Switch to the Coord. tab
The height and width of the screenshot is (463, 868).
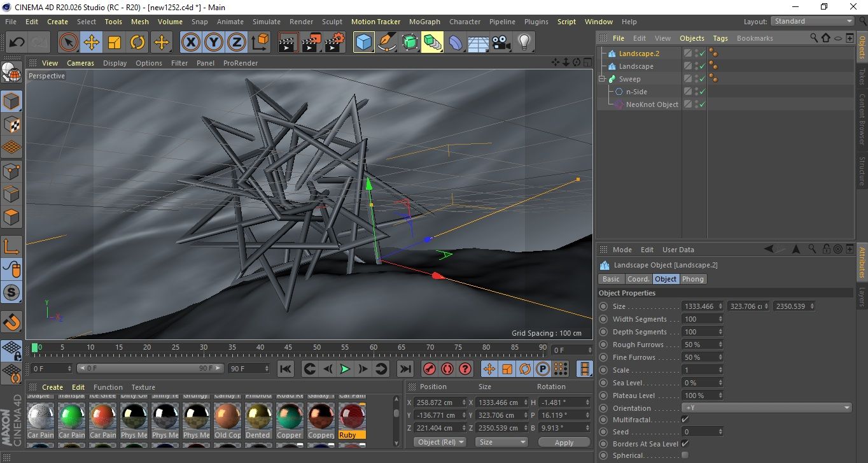point(638,279)
